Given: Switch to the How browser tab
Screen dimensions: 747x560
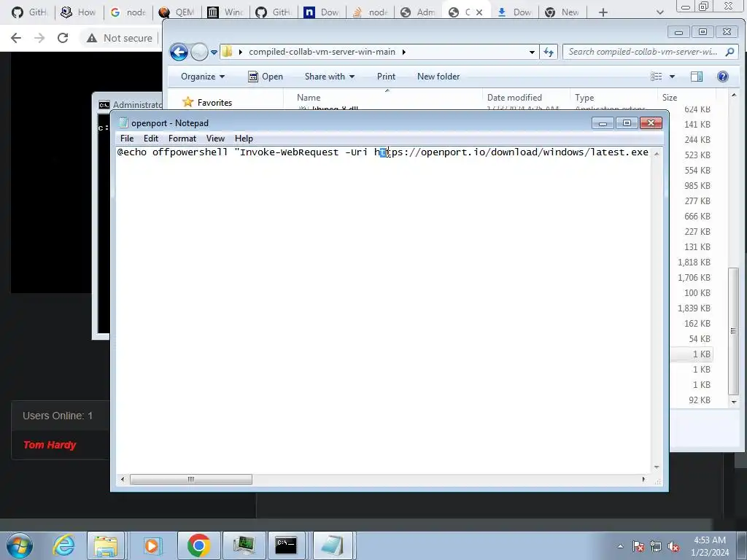Looking at the screenshot, I should (x=79, y=12).
